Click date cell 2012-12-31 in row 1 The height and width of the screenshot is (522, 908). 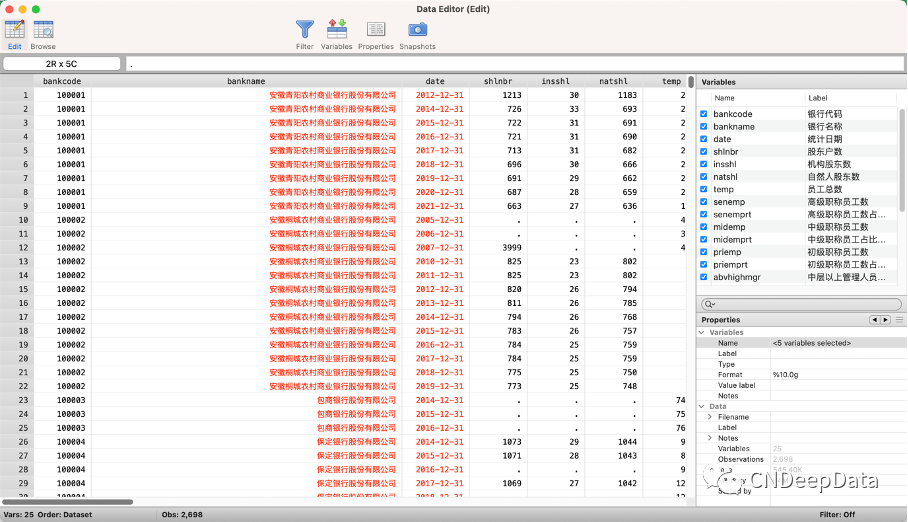pos(439,95)
